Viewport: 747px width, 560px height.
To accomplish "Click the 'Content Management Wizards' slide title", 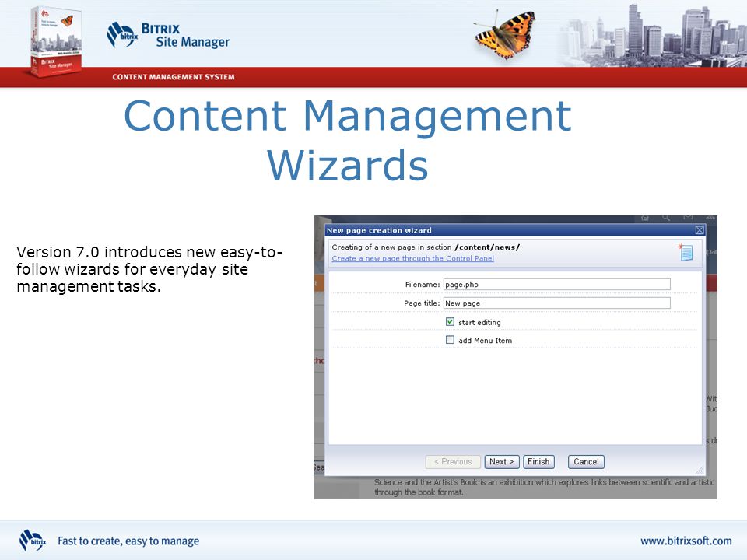I will pos(347,140).
